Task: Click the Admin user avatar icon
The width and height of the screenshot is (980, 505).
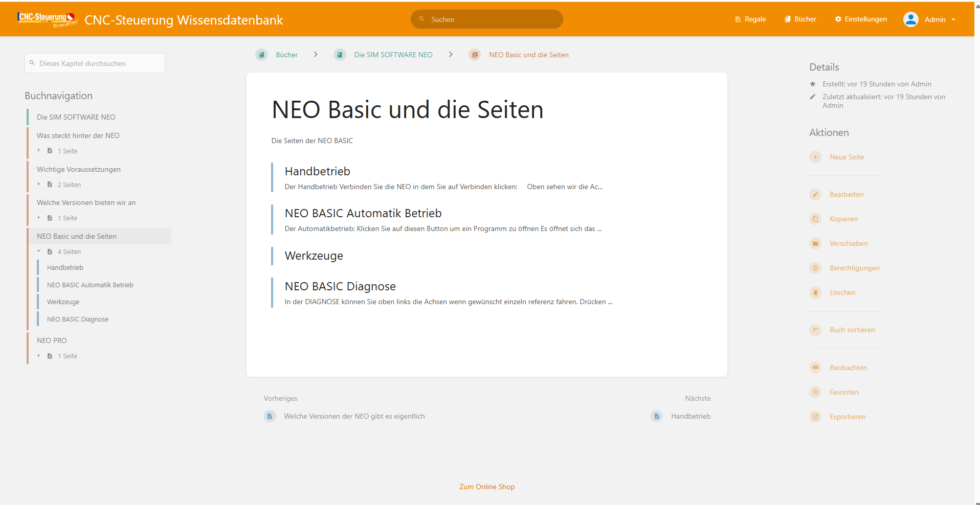Action: (x=911, y=19)
